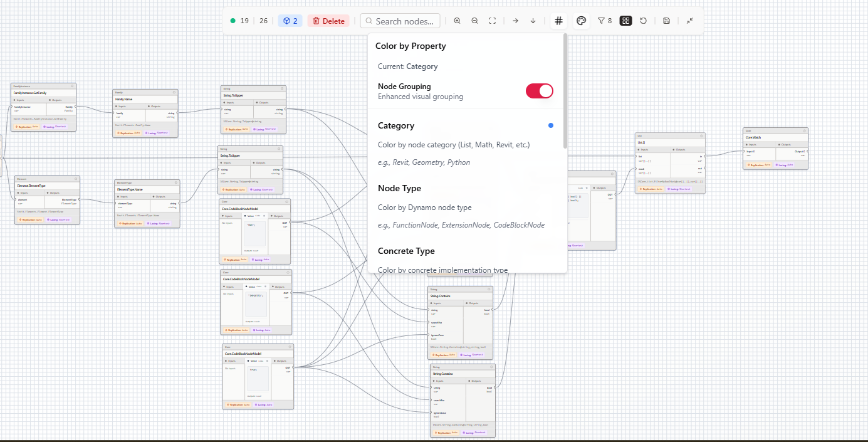Click Replication Auto badge on Core.Watch node
This screenshot has height=442, width=868.
tap(758, 165)
